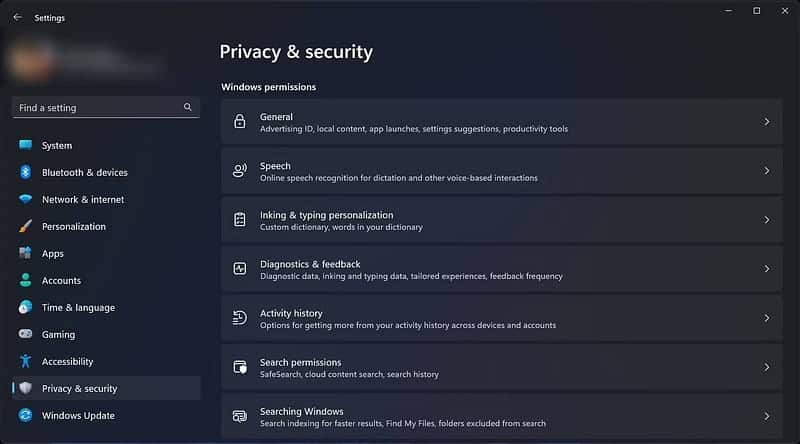Click the Time & language globe icon
This screenshot has height=444, width=800.
pos(25,307)
